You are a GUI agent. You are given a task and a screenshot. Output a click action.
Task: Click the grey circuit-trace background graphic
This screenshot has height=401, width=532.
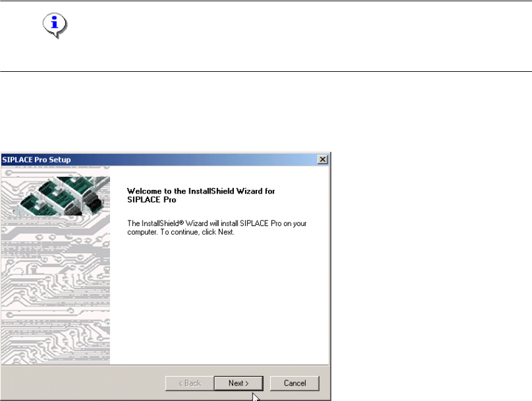click(56, 290)
